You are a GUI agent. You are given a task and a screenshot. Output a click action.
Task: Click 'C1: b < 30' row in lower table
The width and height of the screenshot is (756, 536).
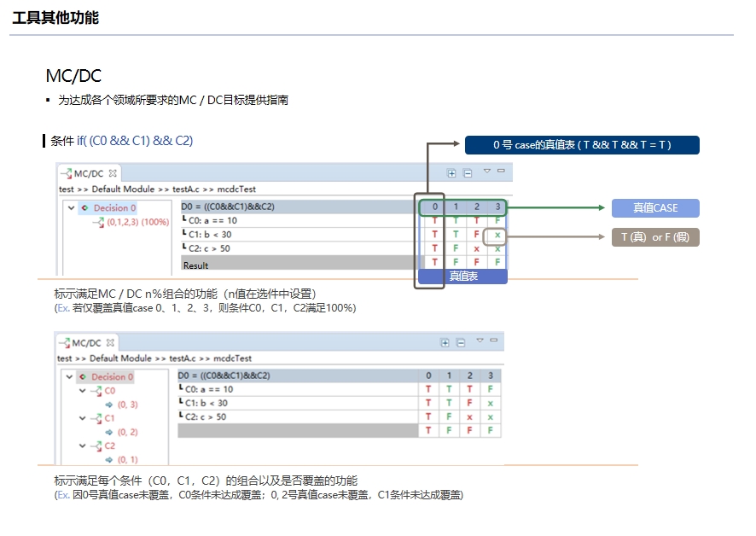(x=339, y=404)
